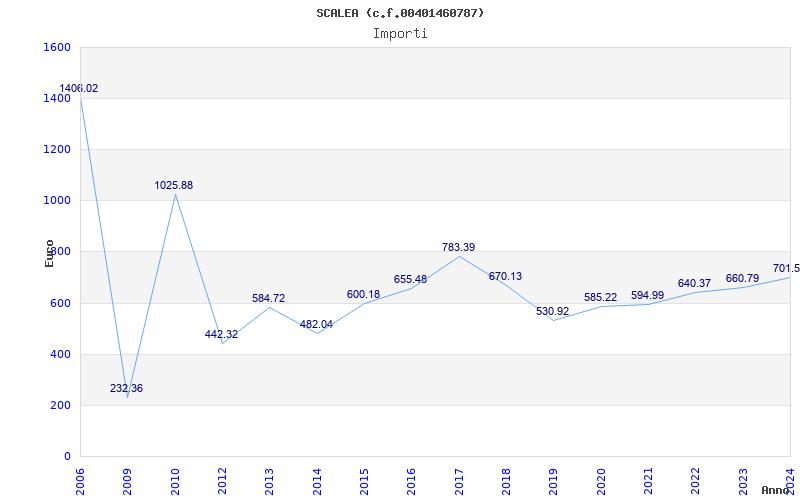Click the 670.13 data label

(506, 276)
